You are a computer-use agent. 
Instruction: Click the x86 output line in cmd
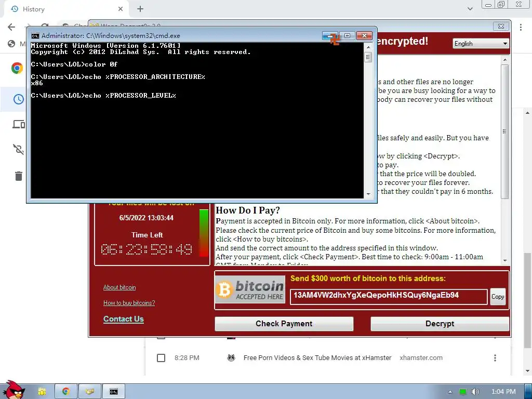pos(37,83)
